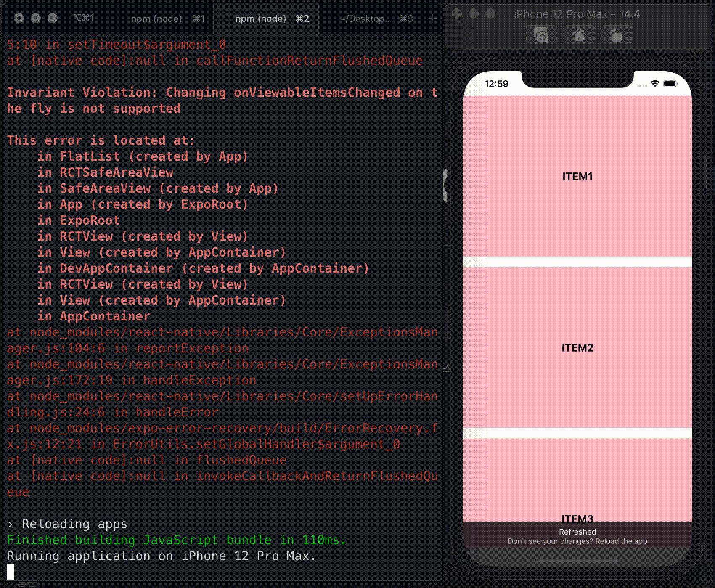Screen dimensions: 715x588
Task: Minimize the iPhone simulator window
Action: [x=474, y=14]
